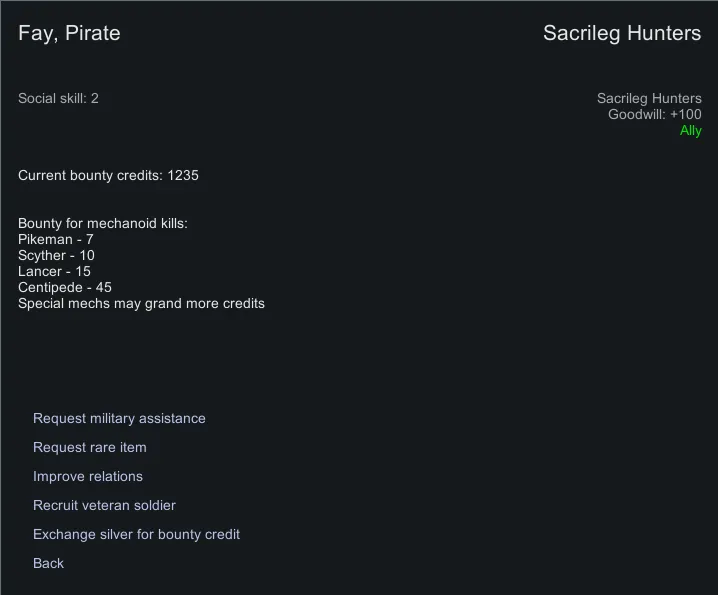Click the Bounty for mechanoid kills heading

102,223
